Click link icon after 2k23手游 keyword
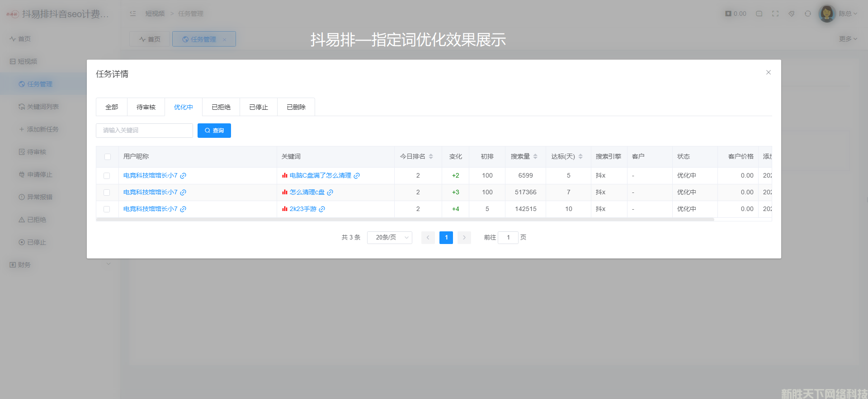This screenshot has height=399, width=868. point(322,209)
